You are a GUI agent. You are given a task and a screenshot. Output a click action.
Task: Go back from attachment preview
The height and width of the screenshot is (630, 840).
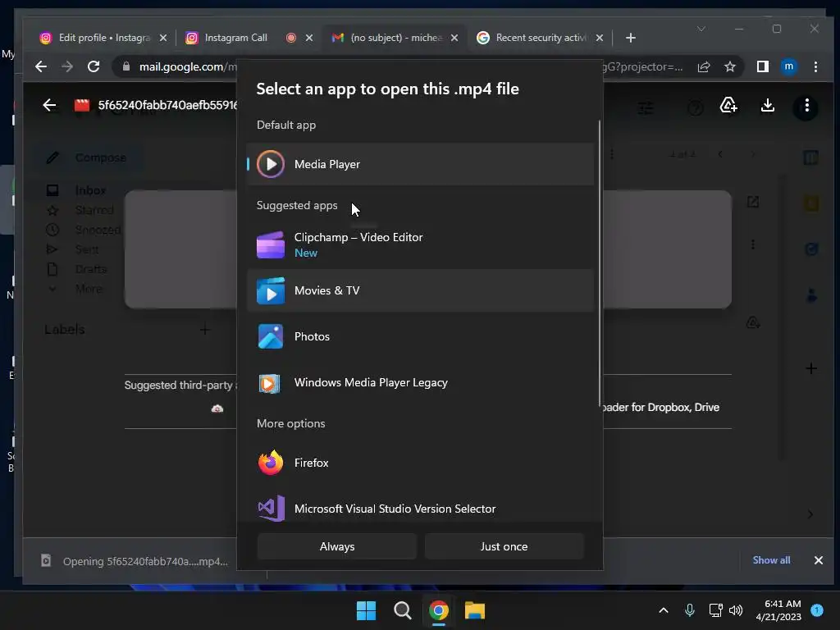tap(49, 105)
